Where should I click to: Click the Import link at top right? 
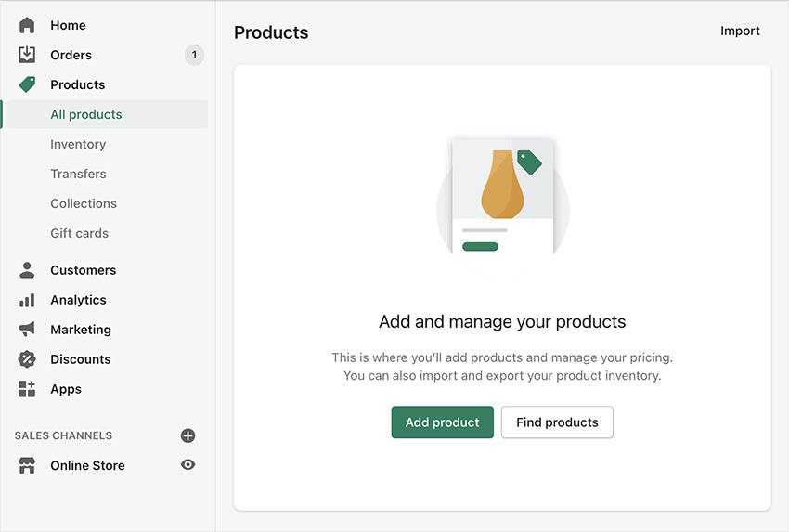point(740,32)
